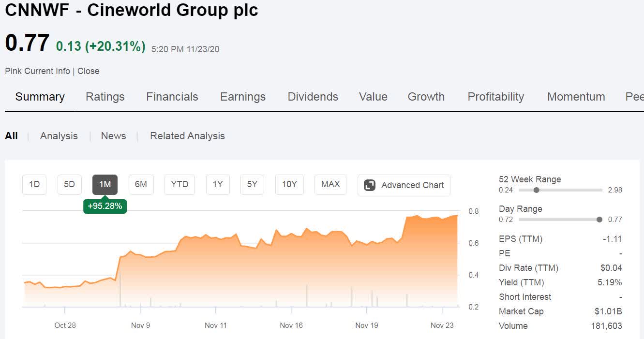Open the Earnings tab
This screenshot has height=339, width=644.
tap(243, 97)
